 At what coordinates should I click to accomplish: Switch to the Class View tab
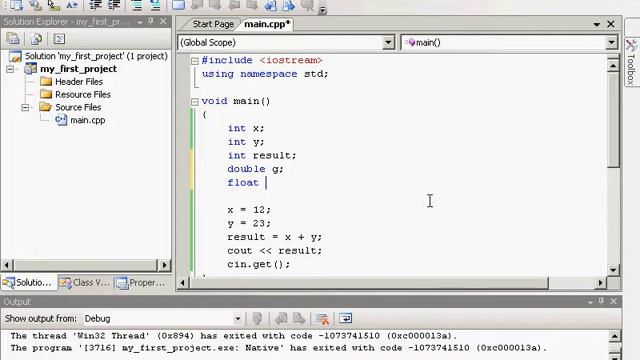(x=85, y=282)
